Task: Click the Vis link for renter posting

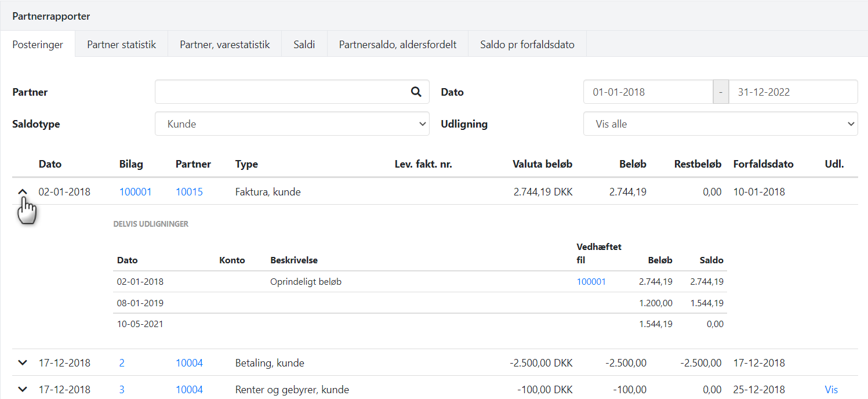Action: (x=831, y=389)
